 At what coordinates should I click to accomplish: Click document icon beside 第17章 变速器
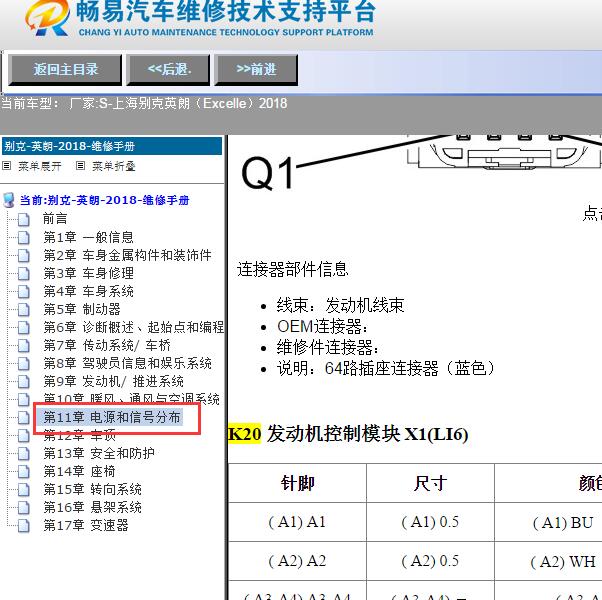click(24, 526)
